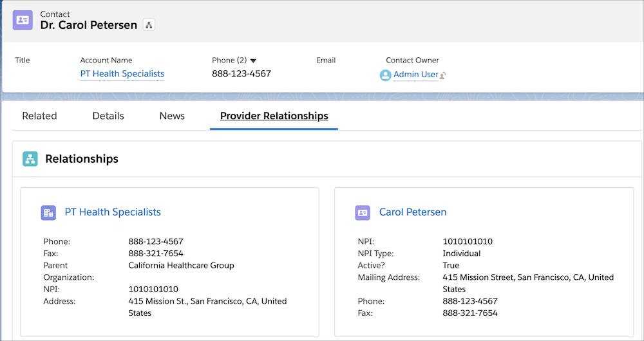Click the Title field label
The image size is (644, 341).
pos(22,60)
